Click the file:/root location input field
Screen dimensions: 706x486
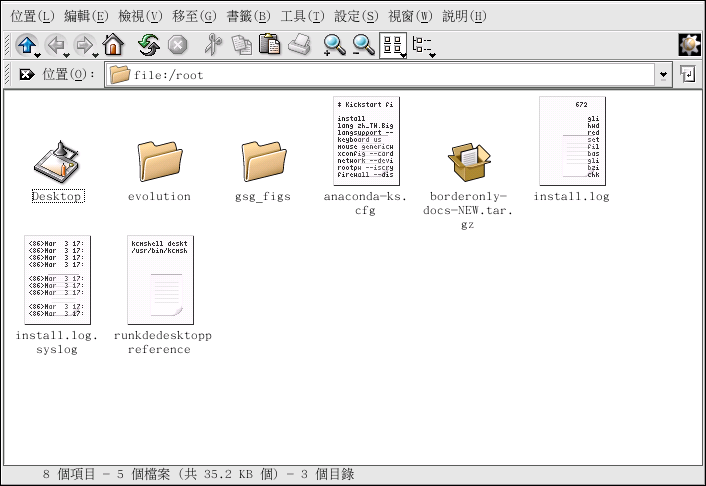(x=380, y=75)
